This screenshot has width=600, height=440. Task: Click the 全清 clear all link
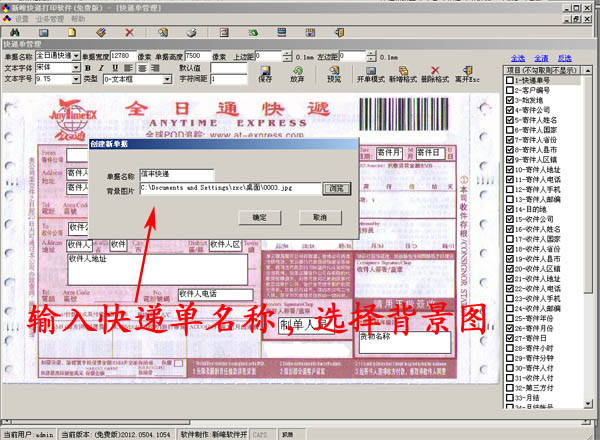pos(541,58)
